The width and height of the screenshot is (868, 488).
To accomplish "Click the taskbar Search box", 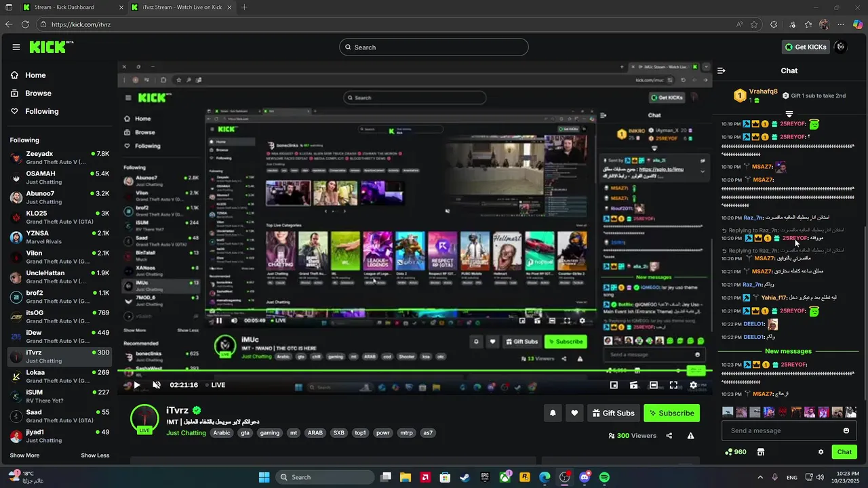I will 325,477.
